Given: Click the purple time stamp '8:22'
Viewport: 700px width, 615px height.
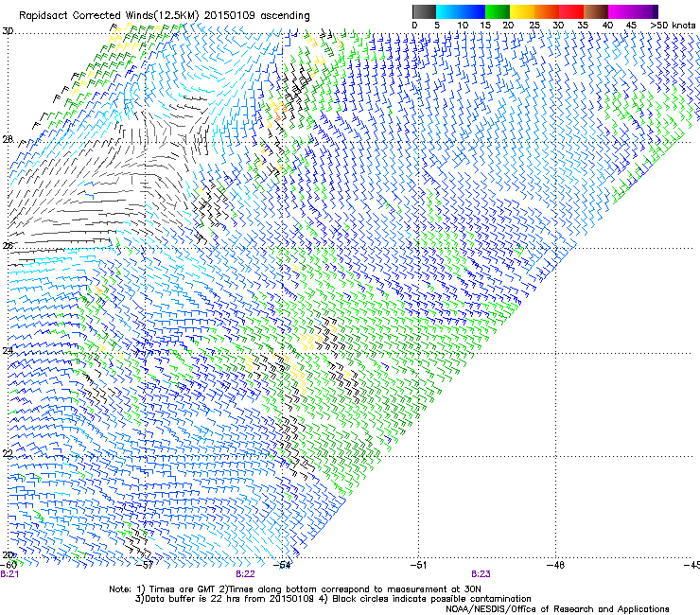Looking at the screenshot, I should point(246,574).
